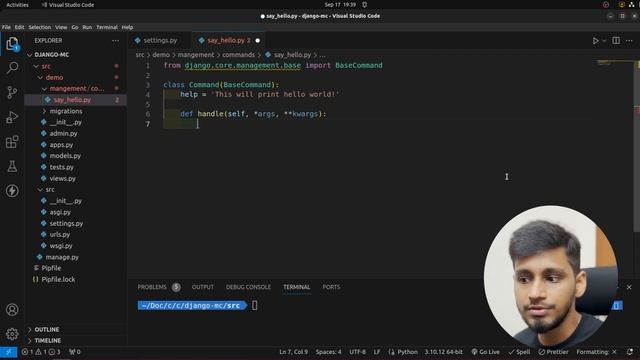640x360 pixels.
Task: Collapse the demo folder
Action: tap(76, 77)
